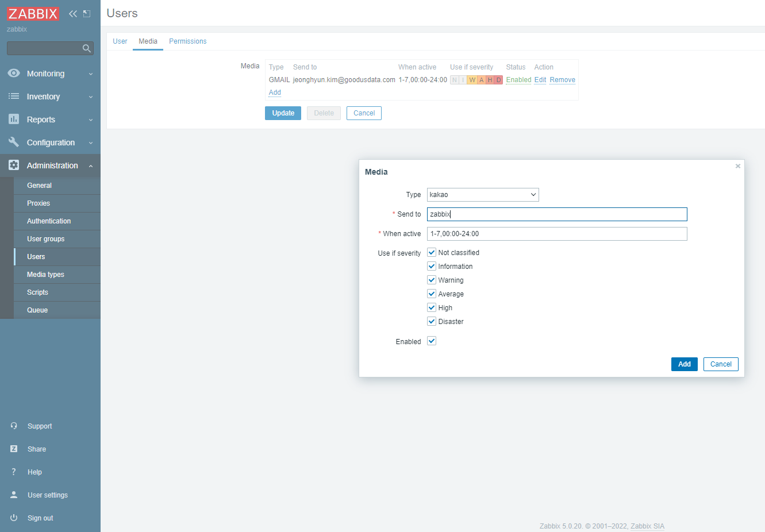Image resolution: width=765 pixels, height=532 pixels.
Task: Open General under Administration
Action: coord(57,186)
